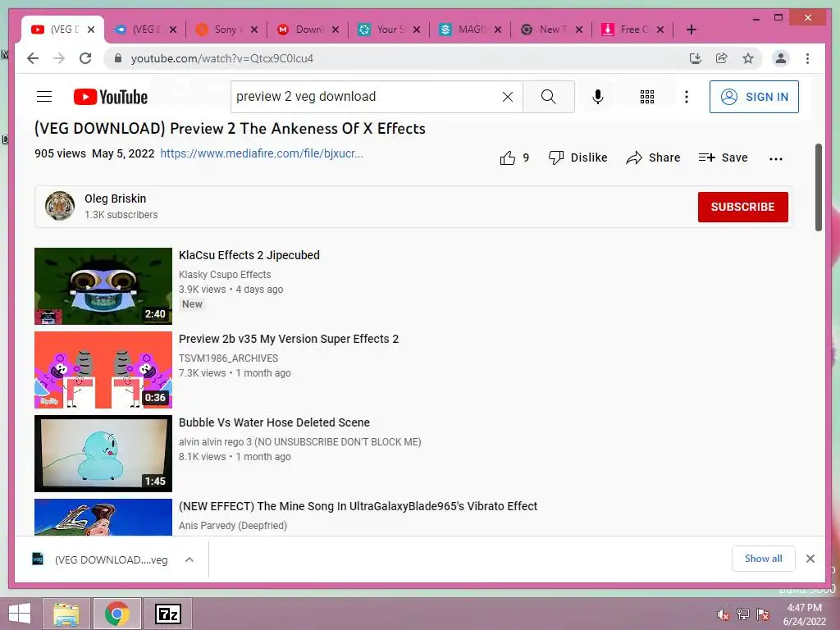Click the SIGN IN button
Viewport: 840px width, 630px height.
click(754, 97)
